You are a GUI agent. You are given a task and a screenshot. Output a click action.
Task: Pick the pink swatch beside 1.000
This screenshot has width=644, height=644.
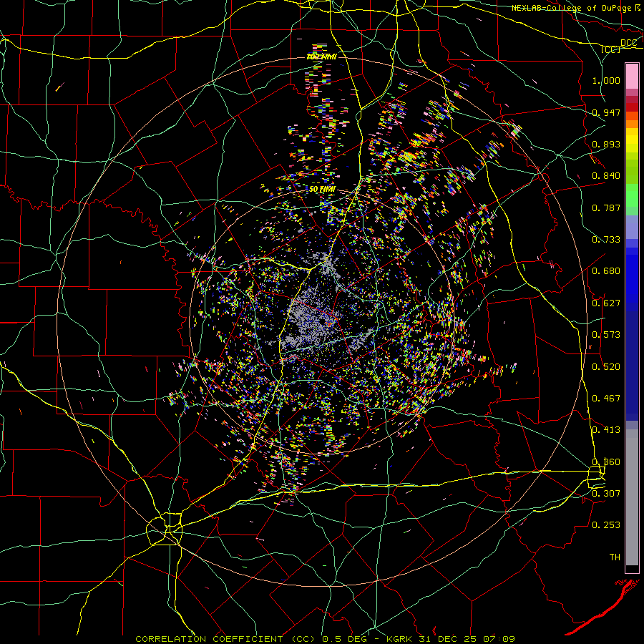click(x=632, y=77)
